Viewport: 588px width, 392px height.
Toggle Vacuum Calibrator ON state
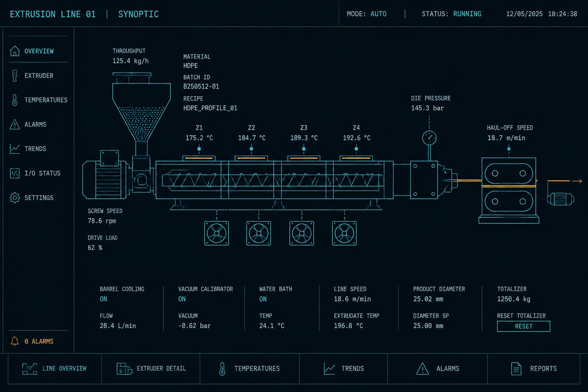tap(182, 299)
